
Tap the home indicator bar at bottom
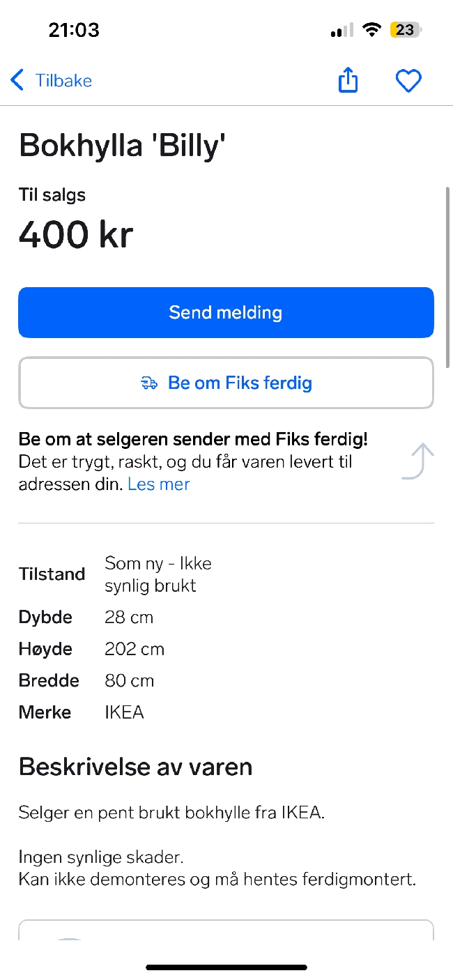point(226,967)
